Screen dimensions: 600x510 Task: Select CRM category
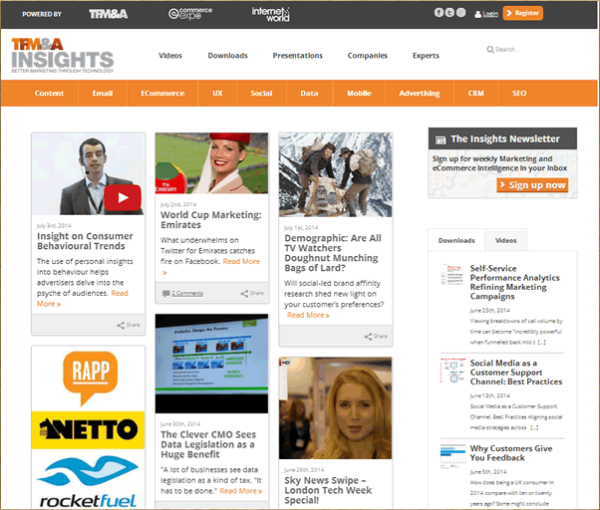[x=476, y=93]
